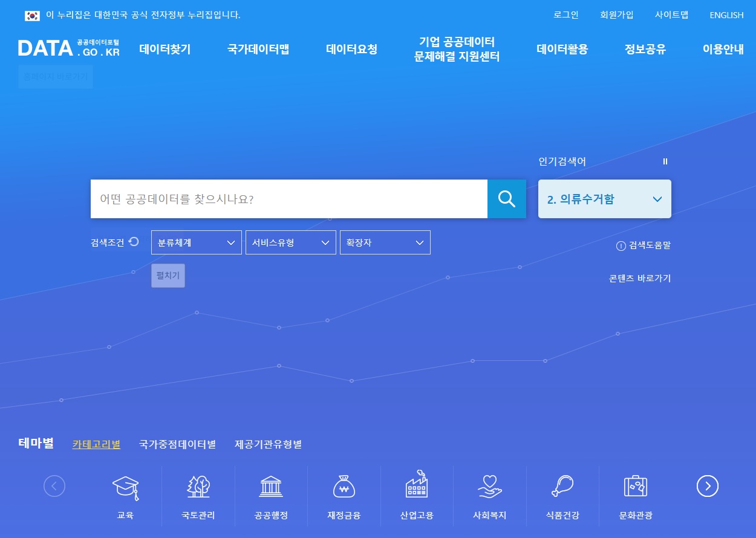
Task: Open the 사회복지 category icon
Action: 489,496
